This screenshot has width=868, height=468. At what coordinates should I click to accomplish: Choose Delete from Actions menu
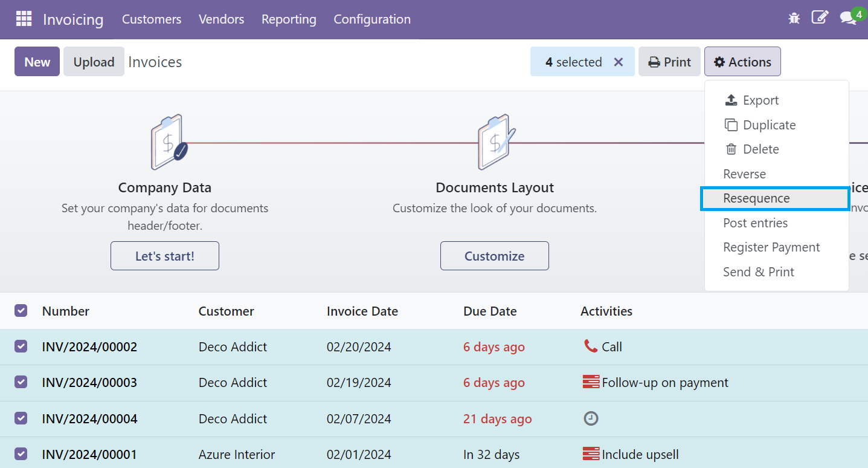click(776, 149)
